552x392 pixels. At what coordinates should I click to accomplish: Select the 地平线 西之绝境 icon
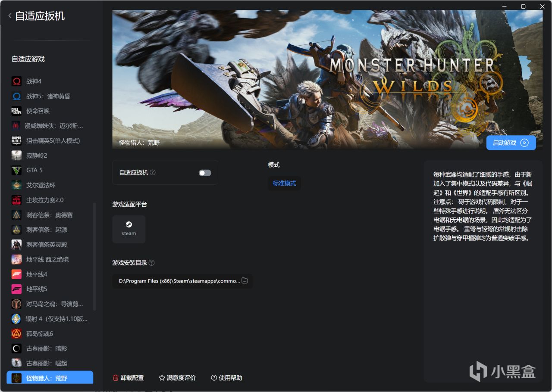click(16, 259)
